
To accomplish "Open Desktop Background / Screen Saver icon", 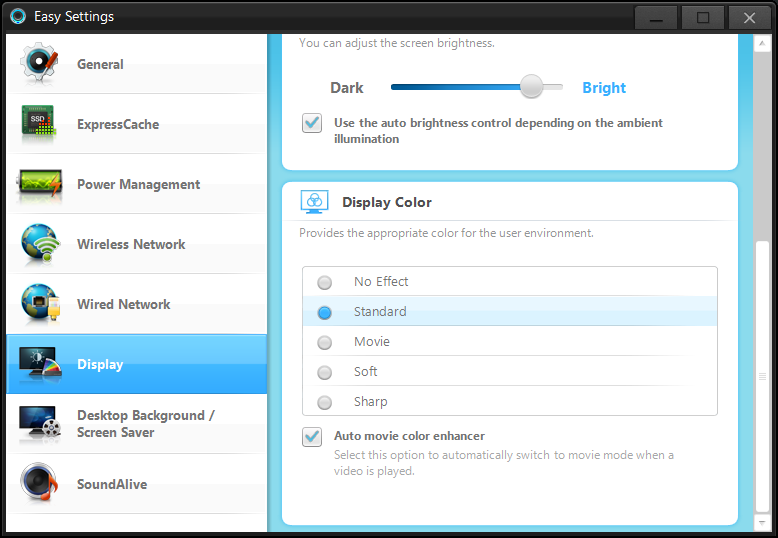I will 40,424.
